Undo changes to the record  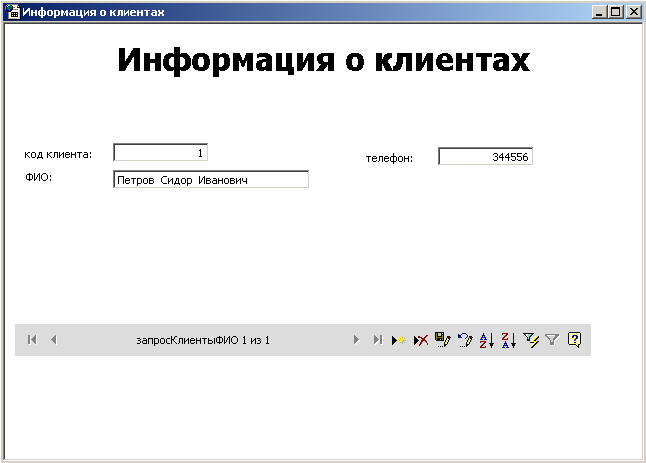tap(465, 340)
